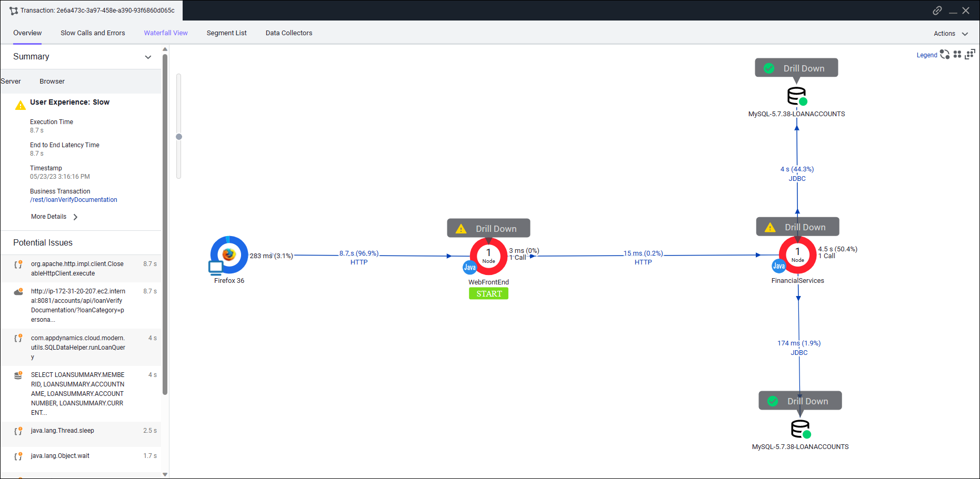Open the Slow Calls and Errors tab
Screen dimensions: 980x479
coord(93,33)
